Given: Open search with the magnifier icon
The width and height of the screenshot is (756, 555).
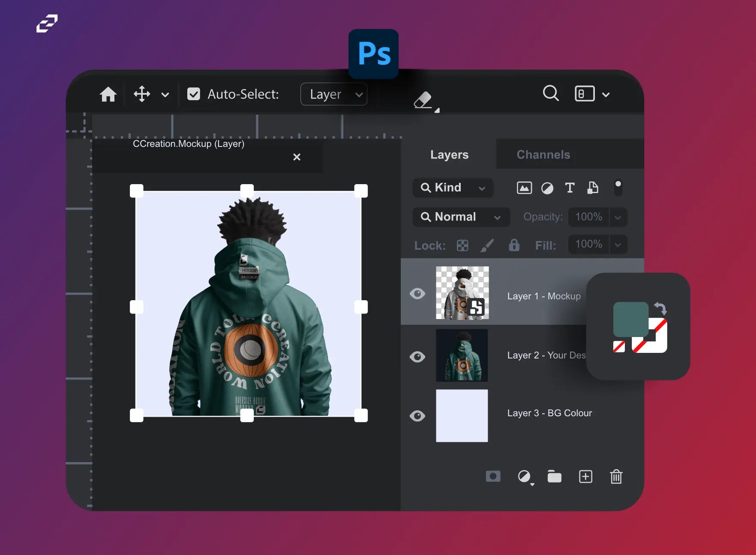Looking at the screenshot, I should click(551, 93).
